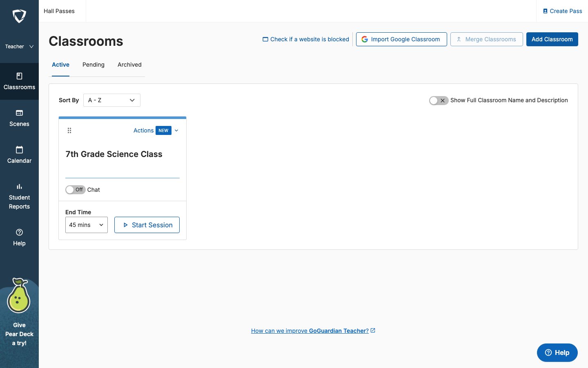
Task: Click Import Google Classroom button
Action: [401, 39]
